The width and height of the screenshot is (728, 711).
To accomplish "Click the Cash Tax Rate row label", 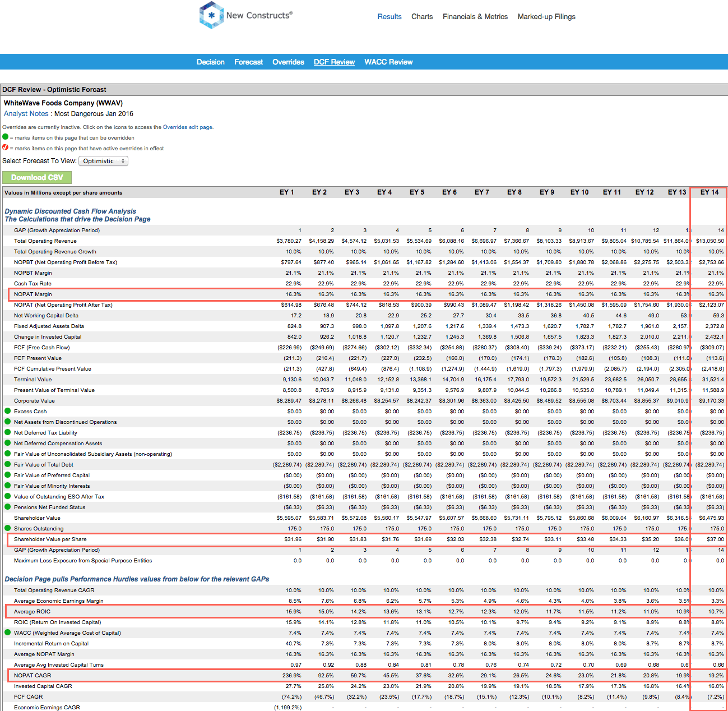I will point(33,284).
